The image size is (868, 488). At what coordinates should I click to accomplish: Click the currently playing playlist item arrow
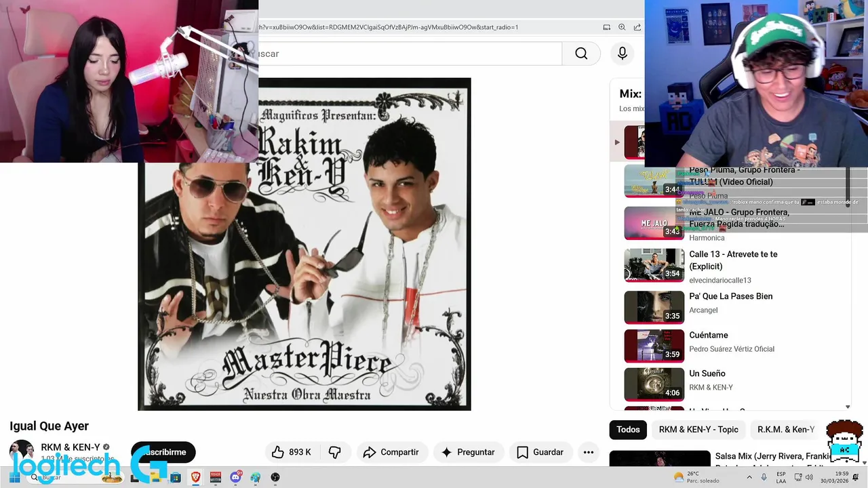(617, 142)
